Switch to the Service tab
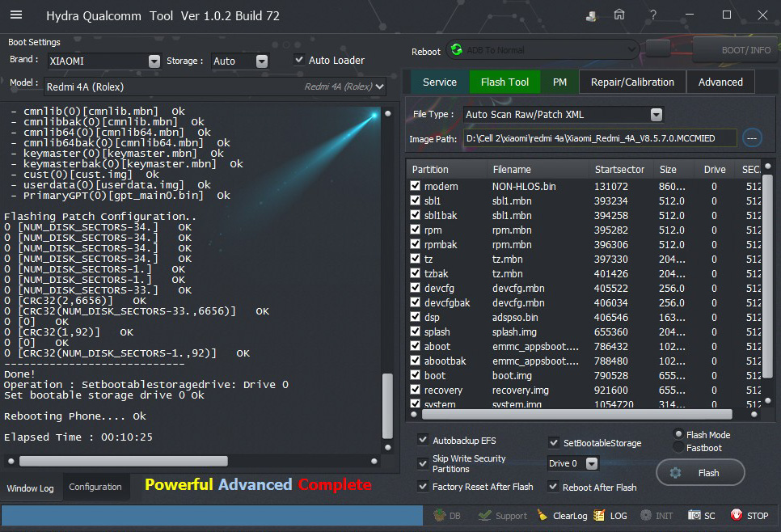This screenshot has height=532, width=781. 440,82
